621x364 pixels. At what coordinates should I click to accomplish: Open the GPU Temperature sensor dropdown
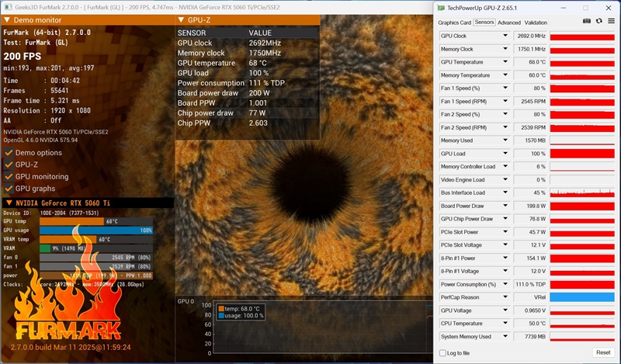click(505, 62)
